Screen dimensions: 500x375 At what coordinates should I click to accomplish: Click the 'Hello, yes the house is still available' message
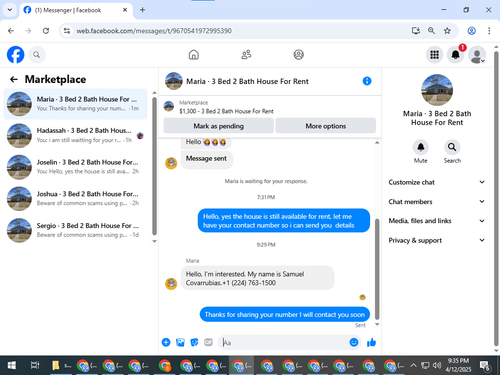284,221
